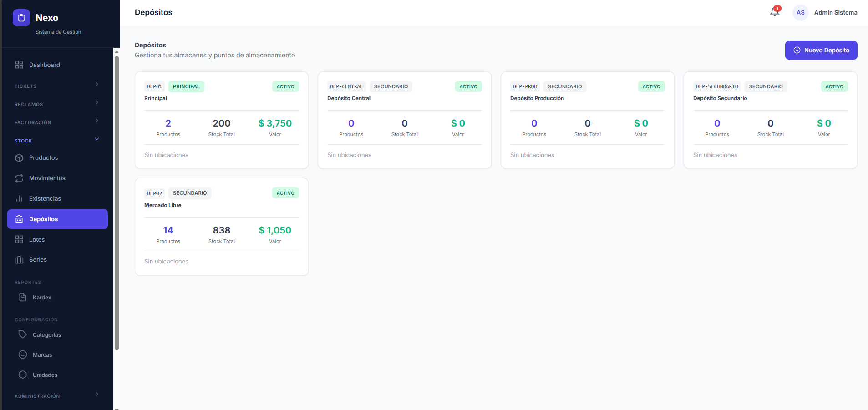Screen dimensions: 868x410
Task: Open the Depósito Central card title
Action: [349, 98]
